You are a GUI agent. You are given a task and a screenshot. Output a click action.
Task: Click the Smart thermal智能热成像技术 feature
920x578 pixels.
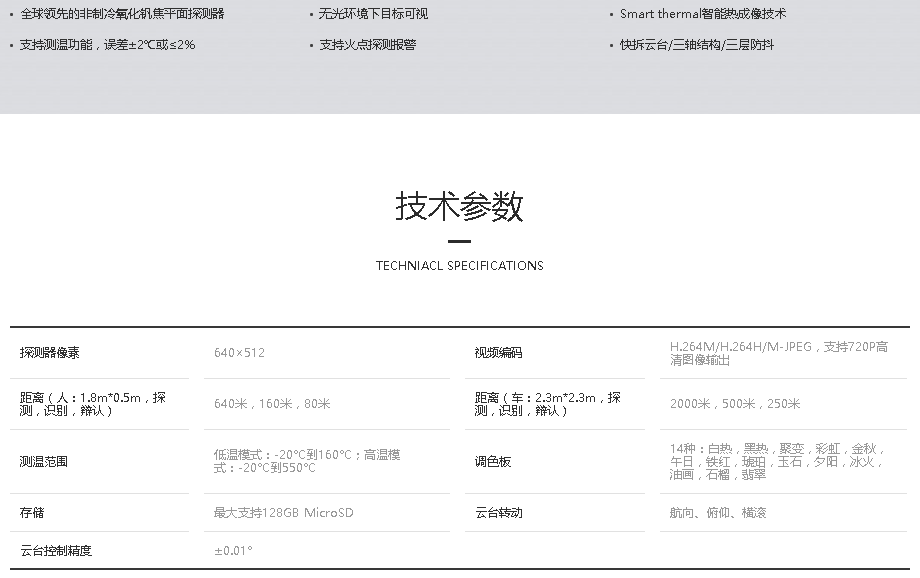click(703, 14)
